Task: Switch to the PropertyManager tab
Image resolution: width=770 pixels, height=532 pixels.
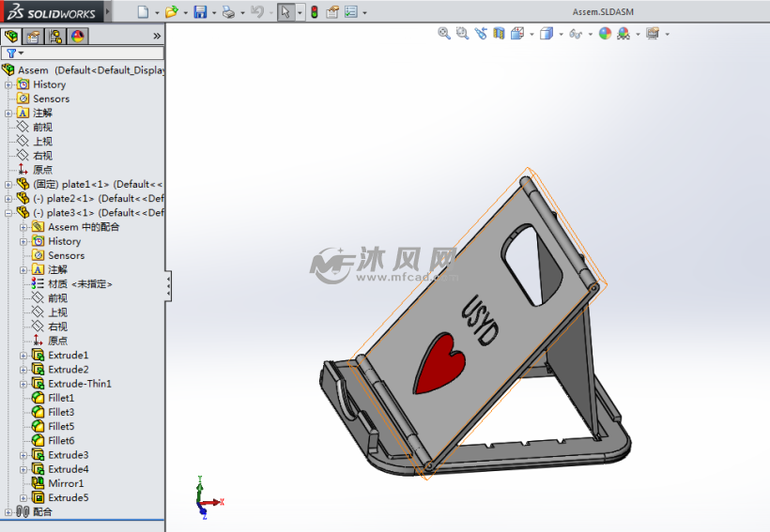Action: 33,37
